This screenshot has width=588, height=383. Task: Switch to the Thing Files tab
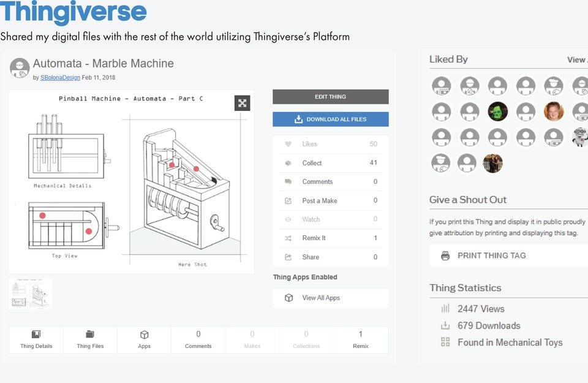(90, 340)
